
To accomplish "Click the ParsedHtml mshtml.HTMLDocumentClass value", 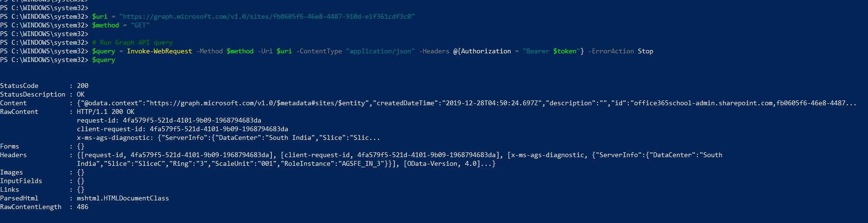I will (123, 198).
